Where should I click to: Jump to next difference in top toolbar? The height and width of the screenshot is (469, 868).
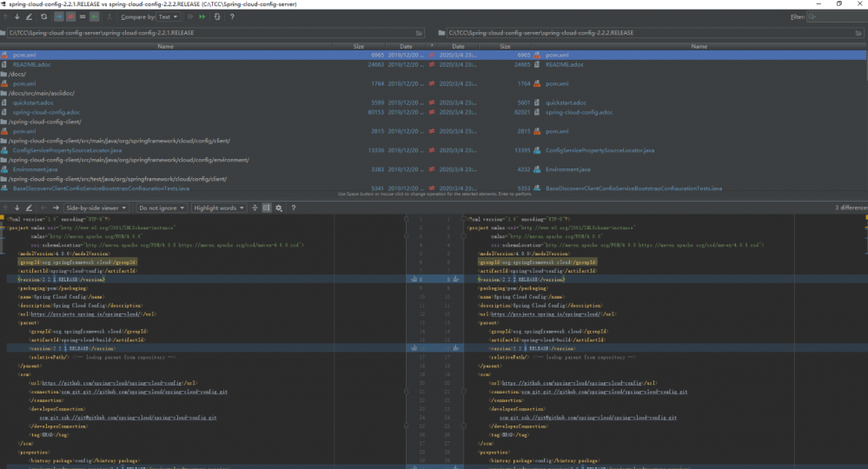point(18,17)
